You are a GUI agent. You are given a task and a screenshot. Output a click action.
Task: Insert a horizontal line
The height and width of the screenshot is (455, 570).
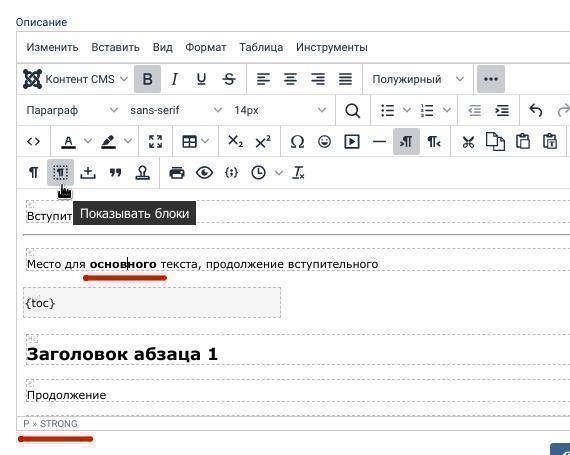click(379, 141)
